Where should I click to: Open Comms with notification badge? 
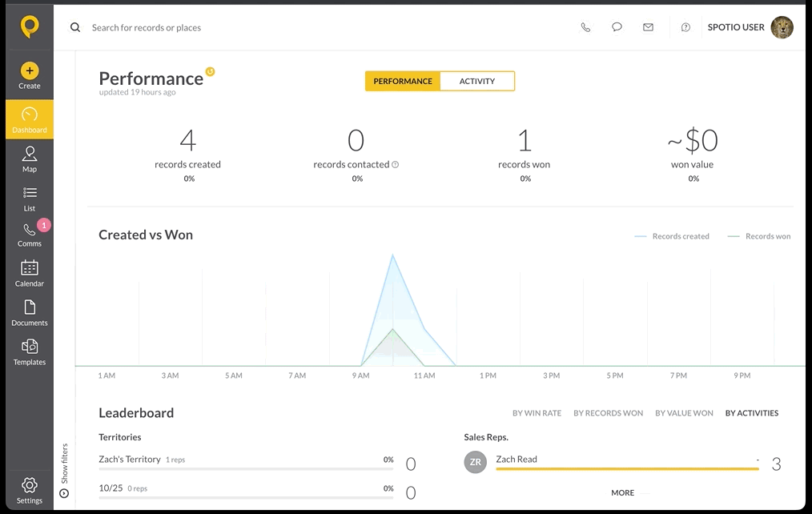coord(30,235)
